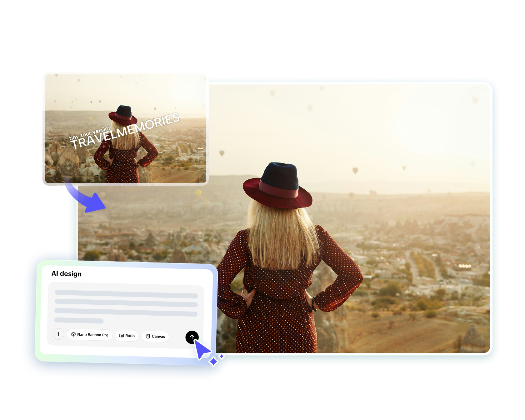Toggle the Ratio chip selection
525x420 pixels.
[127, 336]
